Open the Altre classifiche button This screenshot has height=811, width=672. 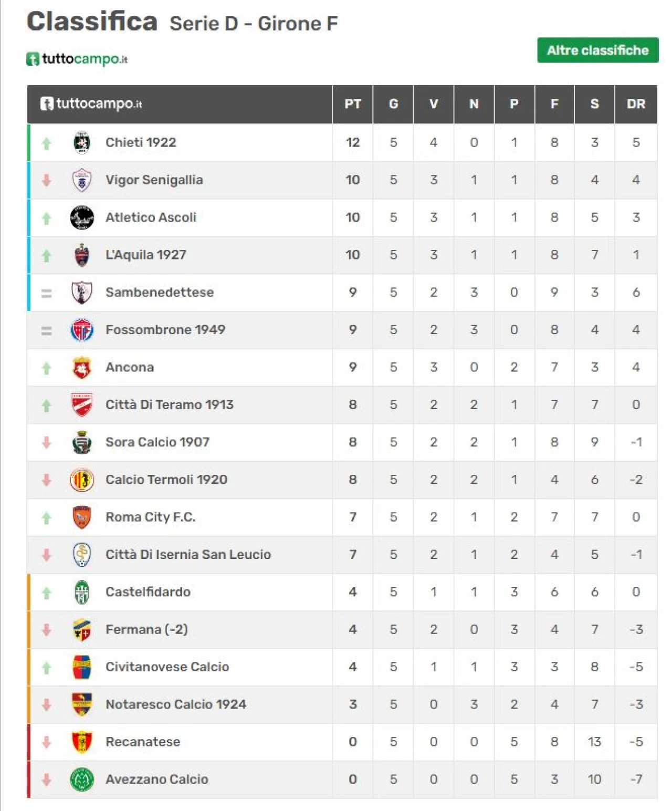click(597, 50)
